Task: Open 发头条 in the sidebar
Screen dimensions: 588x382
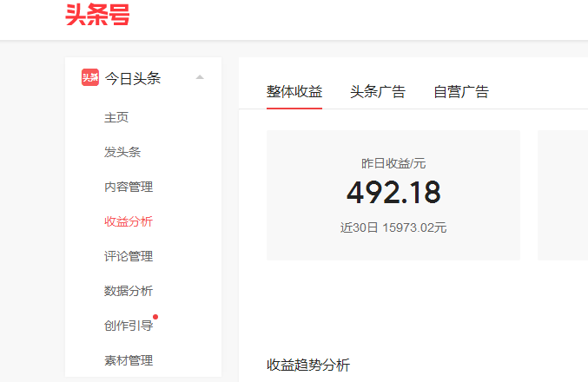Action: (122, 152)
